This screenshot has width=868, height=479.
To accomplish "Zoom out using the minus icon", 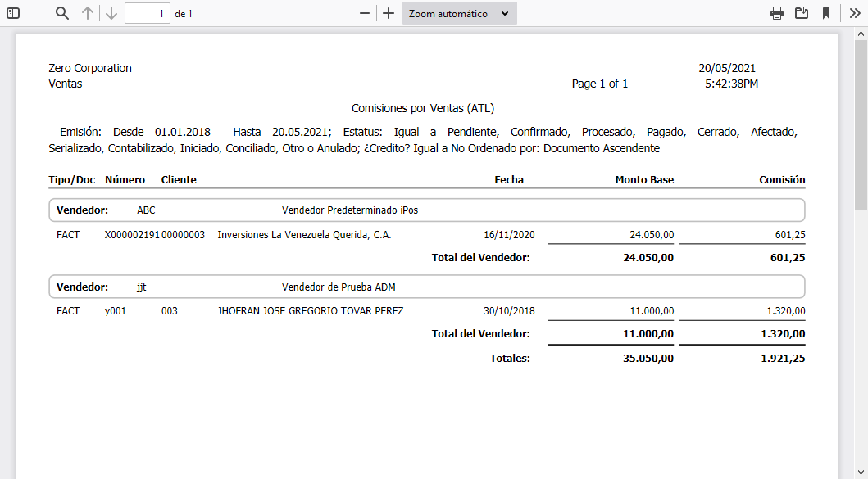I will click(x=363, y=13).
